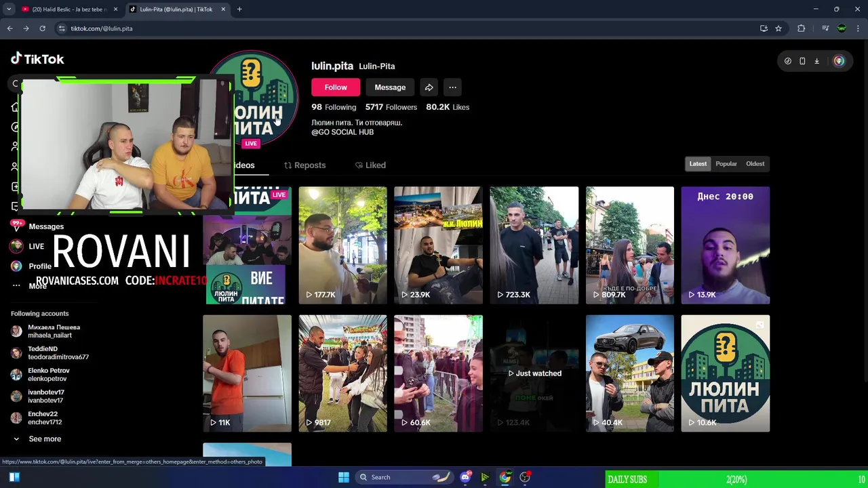This screenshot has width=868, height=488.
Task: Click the Windows taskbar Search box
Action: tap(403, 477)
